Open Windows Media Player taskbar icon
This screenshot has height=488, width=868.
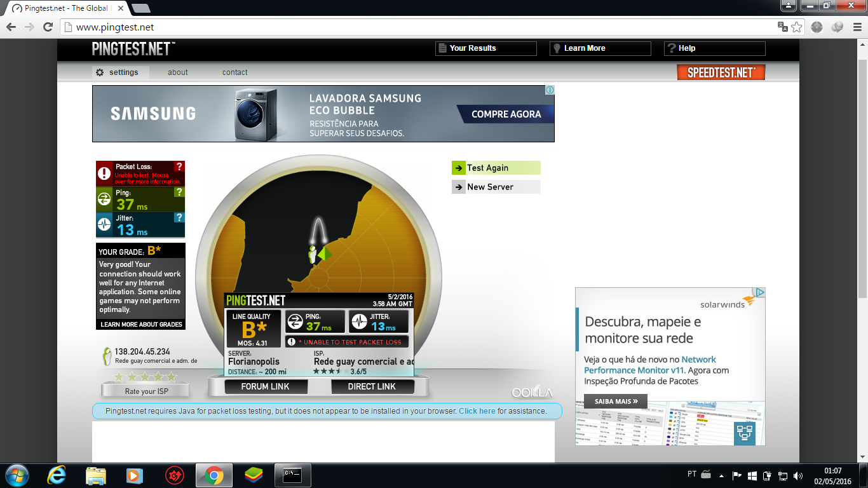click(x=133, y=475)
